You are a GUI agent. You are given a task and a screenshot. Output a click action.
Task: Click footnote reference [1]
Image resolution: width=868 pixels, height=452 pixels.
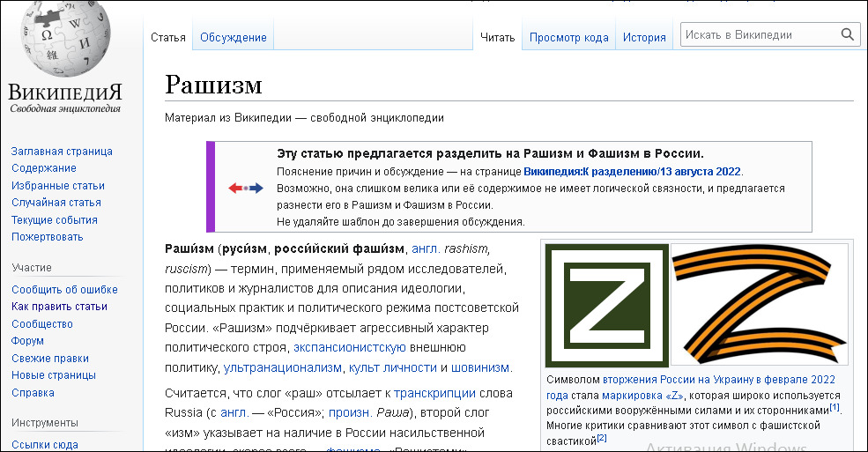835,407
